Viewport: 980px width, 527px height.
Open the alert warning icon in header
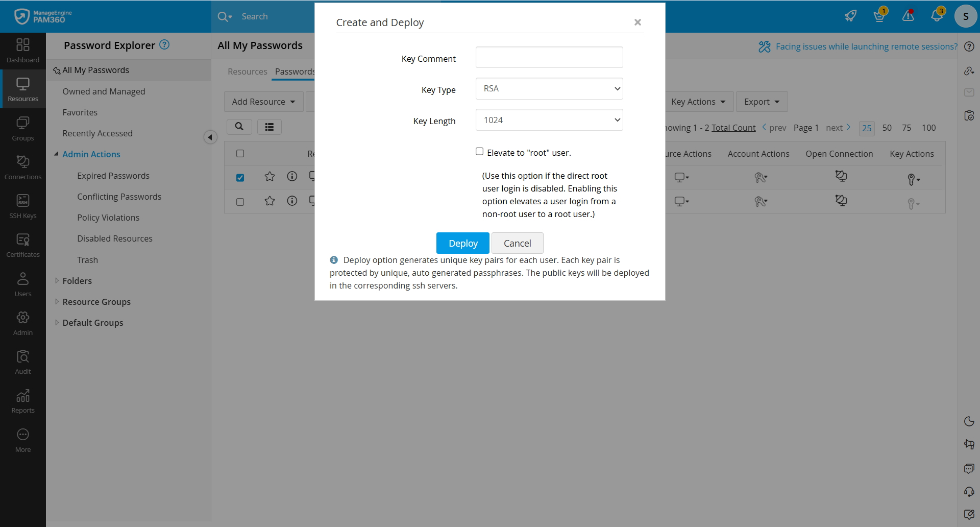[x=909, y=16]
